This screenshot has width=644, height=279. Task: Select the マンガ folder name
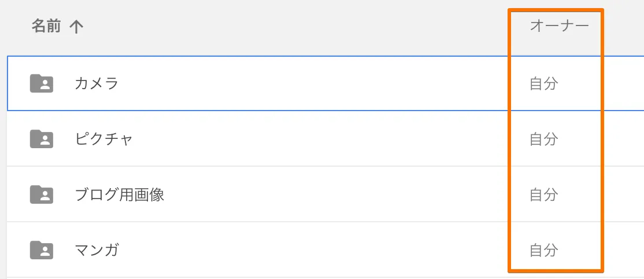[97, 250]
